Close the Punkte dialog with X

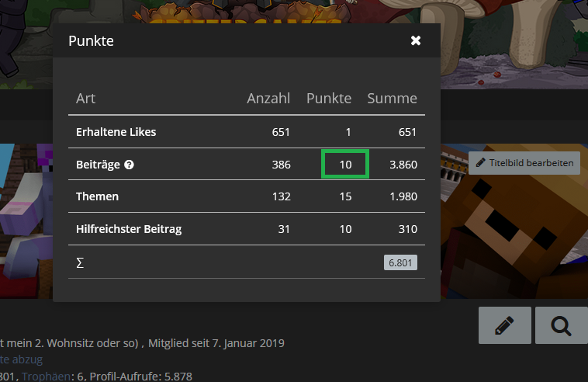[x=416, y=40]
